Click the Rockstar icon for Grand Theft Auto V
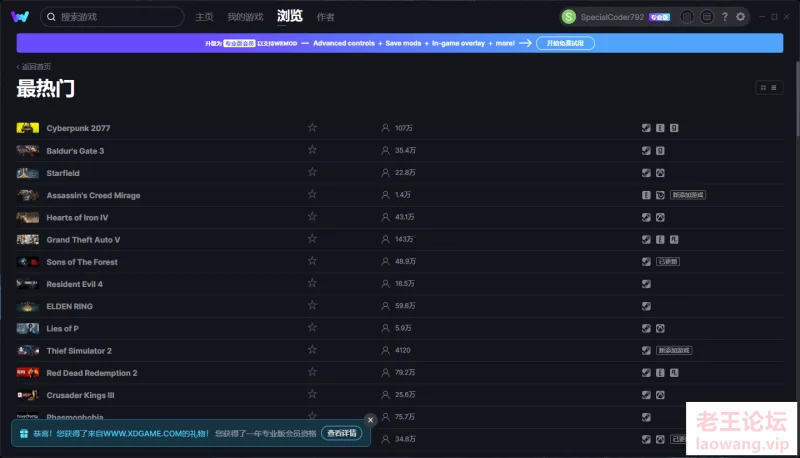Viewport: 800px width, 458px height. [x=674, y=239]
